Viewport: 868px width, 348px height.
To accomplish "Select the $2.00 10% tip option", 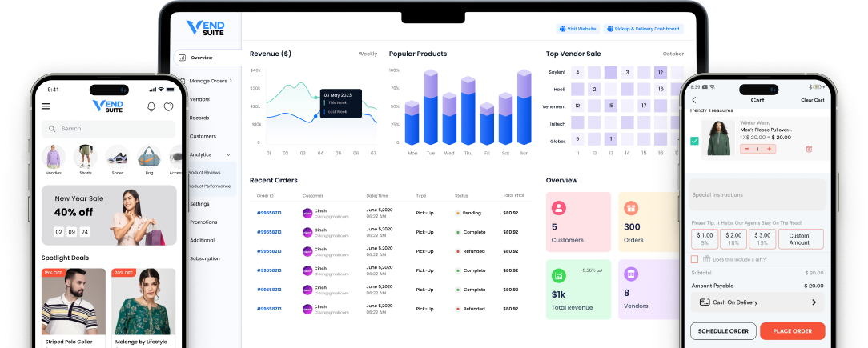I will [734, 238].
